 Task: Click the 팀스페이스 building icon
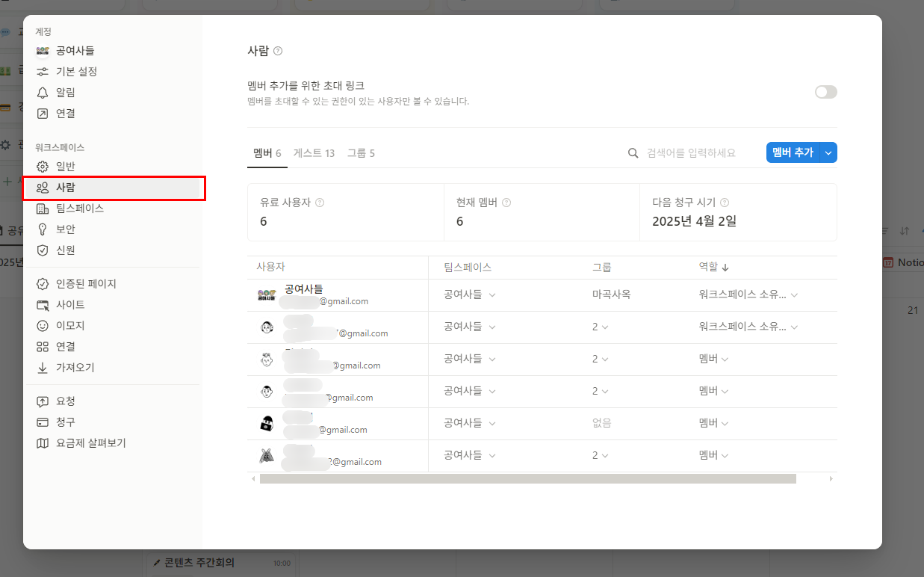(x=43, y=209)
